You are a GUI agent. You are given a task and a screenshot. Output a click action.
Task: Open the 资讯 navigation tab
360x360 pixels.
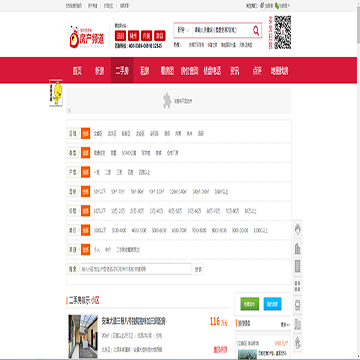point(234,71)
